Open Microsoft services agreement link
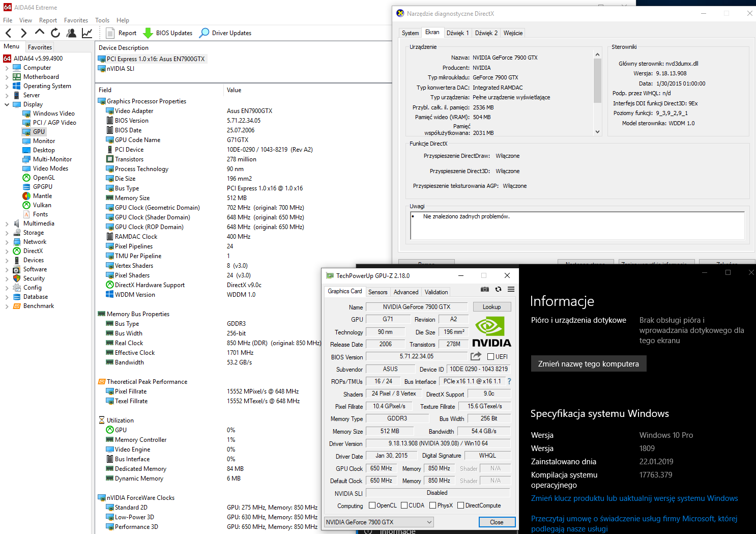The height and width of the screenshot is (534, 756). [x=634, y=523]
